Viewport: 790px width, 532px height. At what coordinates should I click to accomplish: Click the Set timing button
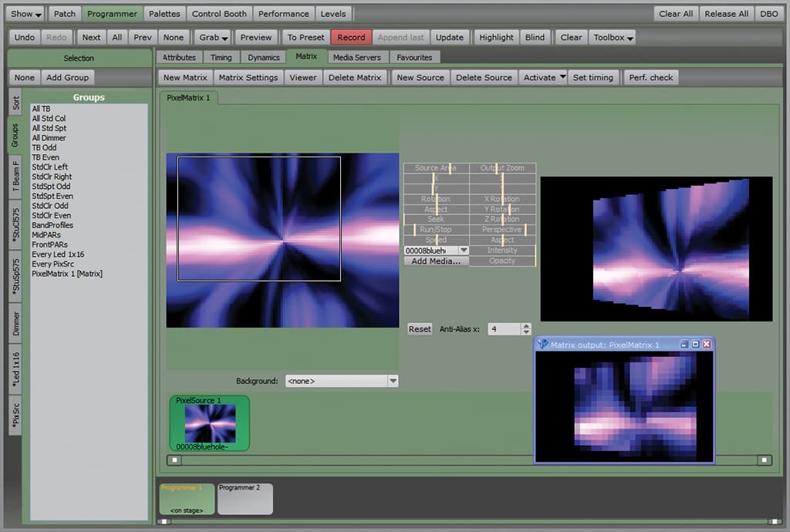coord(593,78)
